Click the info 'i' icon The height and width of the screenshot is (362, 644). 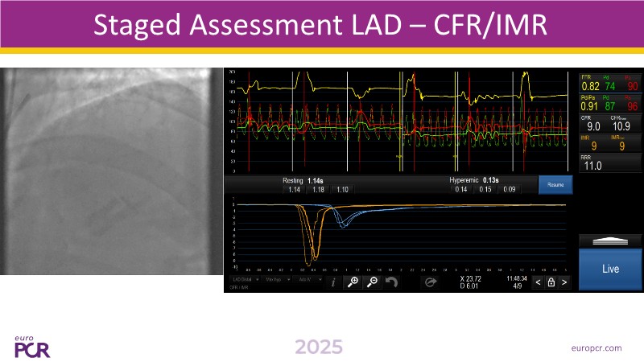point(331,282)
